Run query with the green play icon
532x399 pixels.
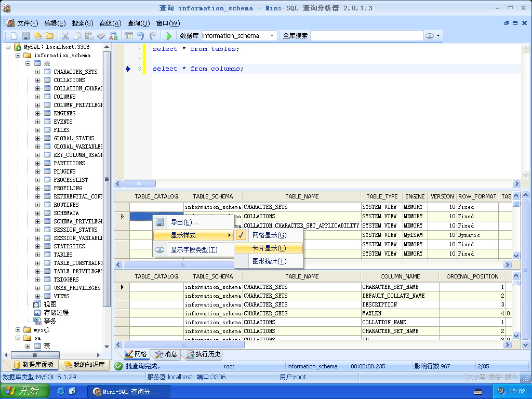pos(169,36)
